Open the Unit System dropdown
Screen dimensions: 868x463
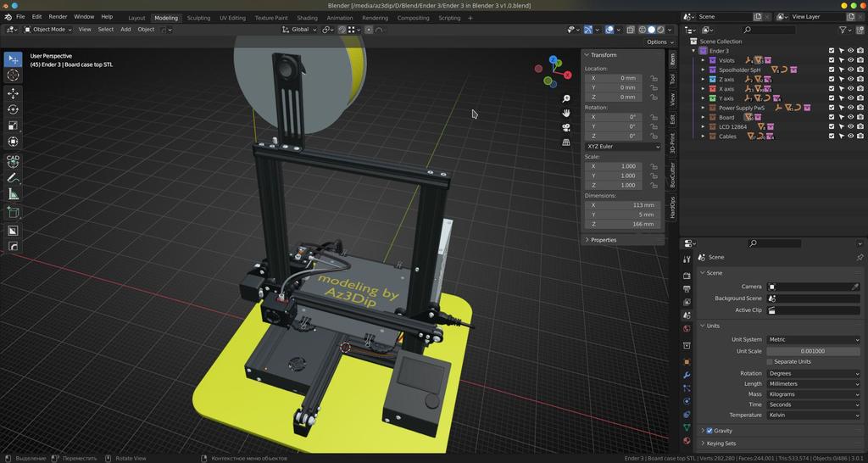(x=813, y=339)
